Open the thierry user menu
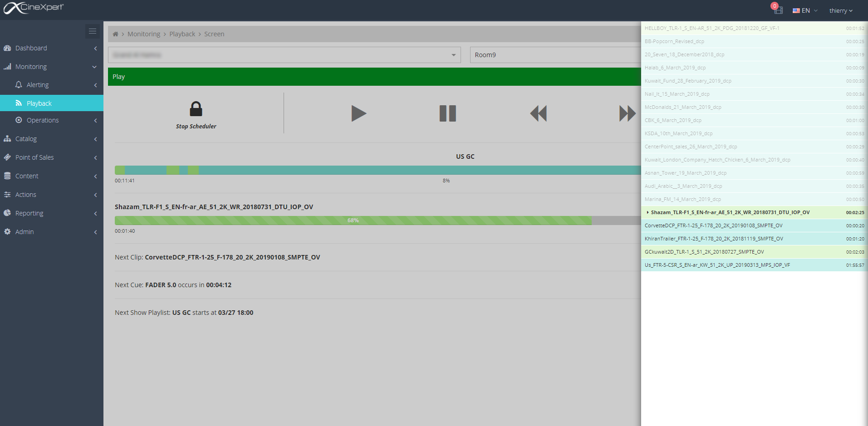This screenshot has width=868, height=426. point(841,10)
